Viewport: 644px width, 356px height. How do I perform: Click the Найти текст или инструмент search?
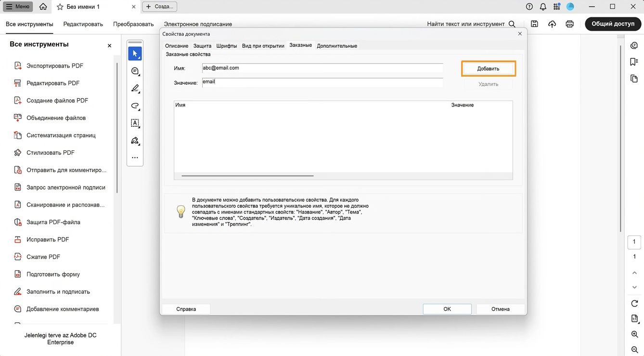[471, 24]
